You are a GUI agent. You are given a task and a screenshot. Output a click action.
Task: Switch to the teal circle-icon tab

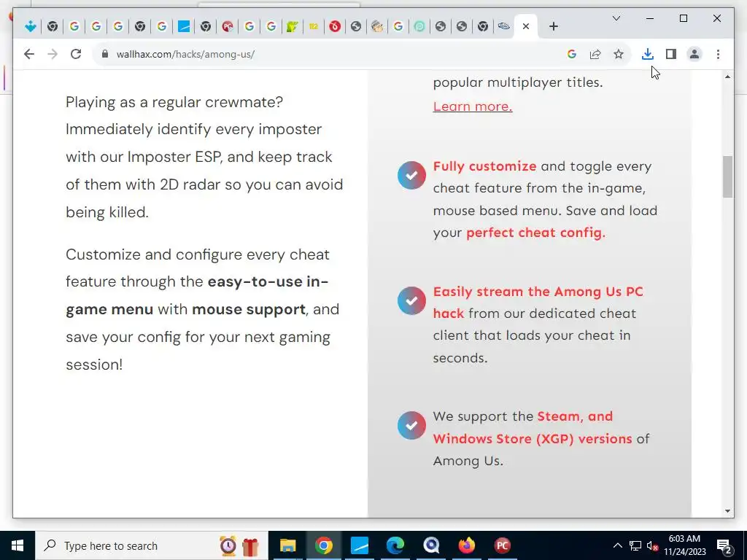(419, 27)
